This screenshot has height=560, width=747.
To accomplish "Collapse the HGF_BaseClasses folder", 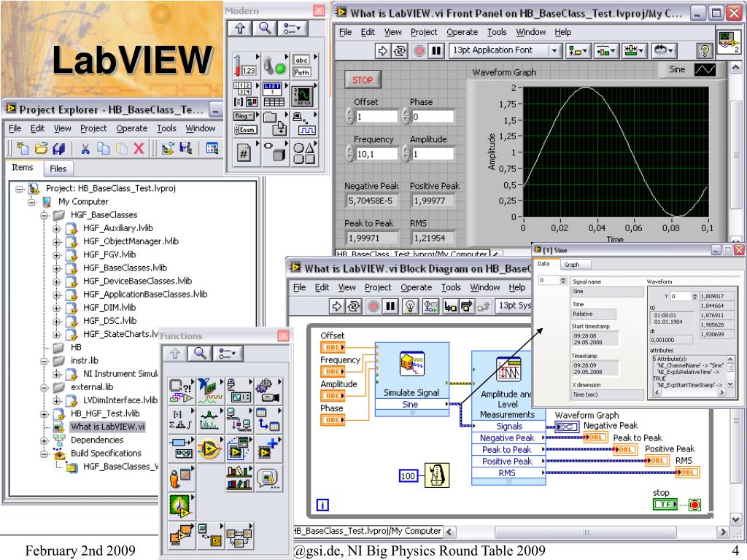I will click(x=44, y=215).
